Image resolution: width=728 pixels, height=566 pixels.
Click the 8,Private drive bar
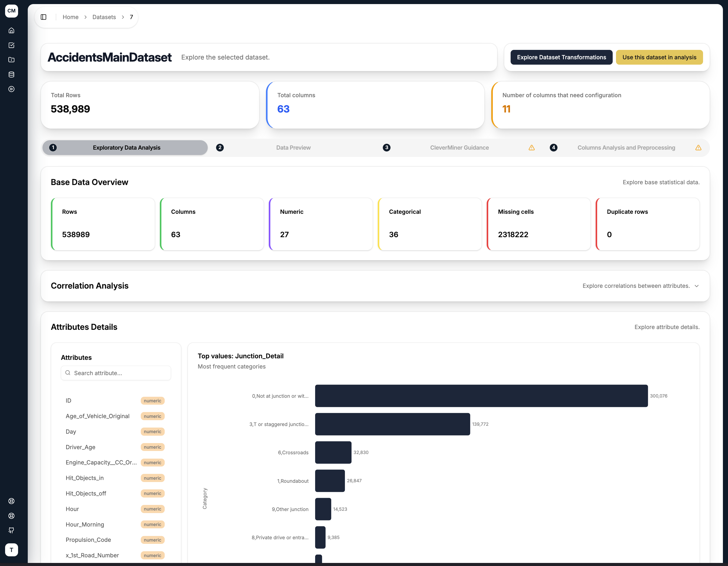pyautogui.click(x=320, y=538)
